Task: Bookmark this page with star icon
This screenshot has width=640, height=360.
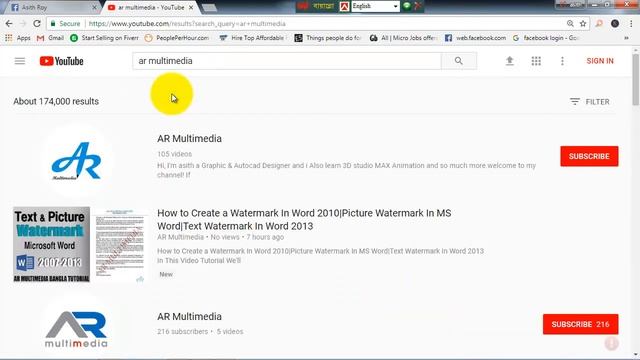Action: (x=583, y=24)
